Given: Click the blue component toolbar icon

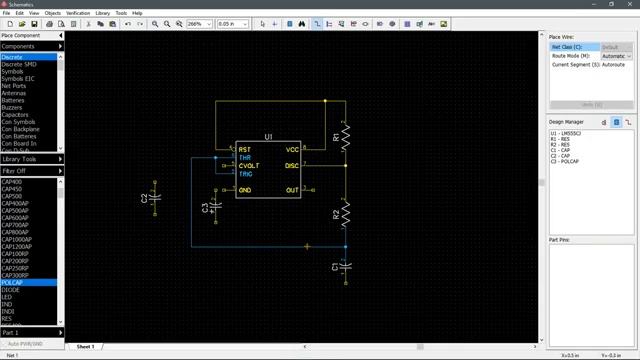Looking at the screenshot, I should click(x=289, y=24).
